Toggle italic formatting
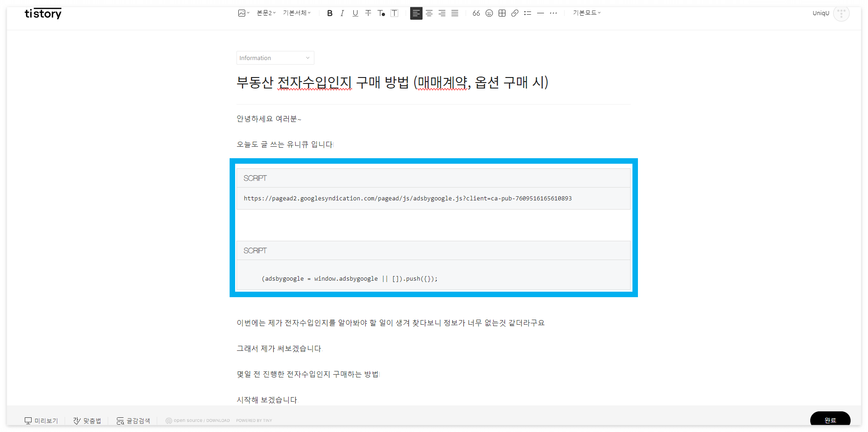Viewport: 868px width, 432px height. (342, 13)
